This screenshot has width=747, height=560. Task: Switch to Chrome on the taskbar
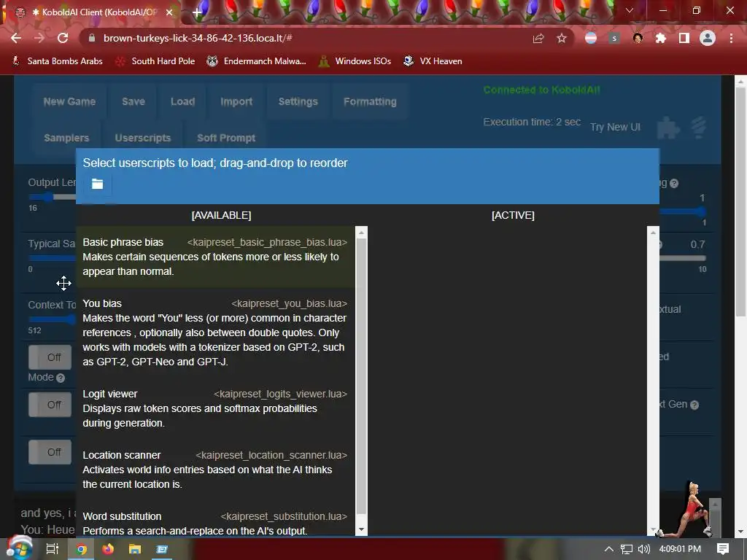pos(81,549)
